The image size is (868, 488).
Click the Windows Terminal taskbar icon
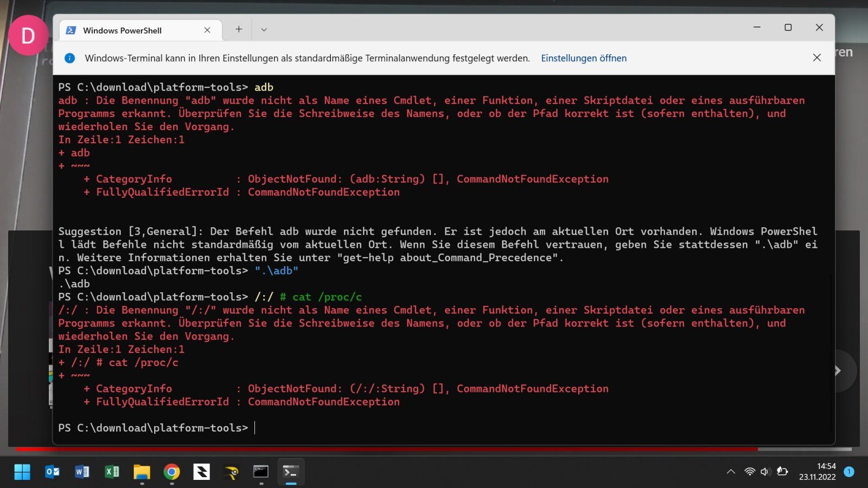291,472
